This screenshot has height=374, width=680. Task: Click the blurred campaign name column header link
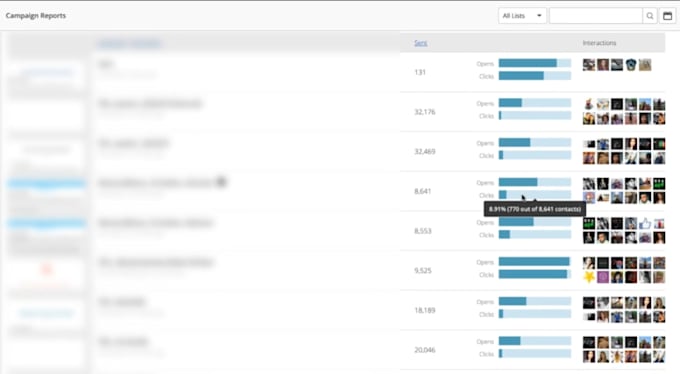click(x=130, y=43)
